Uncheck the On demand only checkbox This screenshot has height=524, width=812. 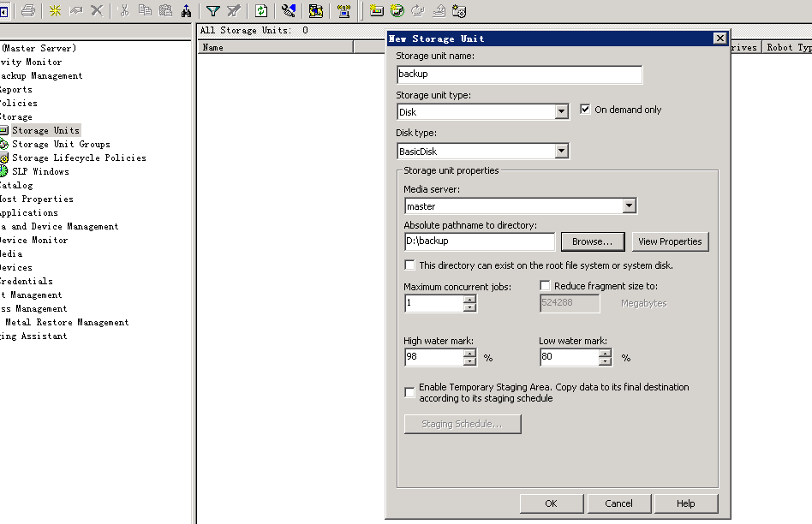coord(586,110)
